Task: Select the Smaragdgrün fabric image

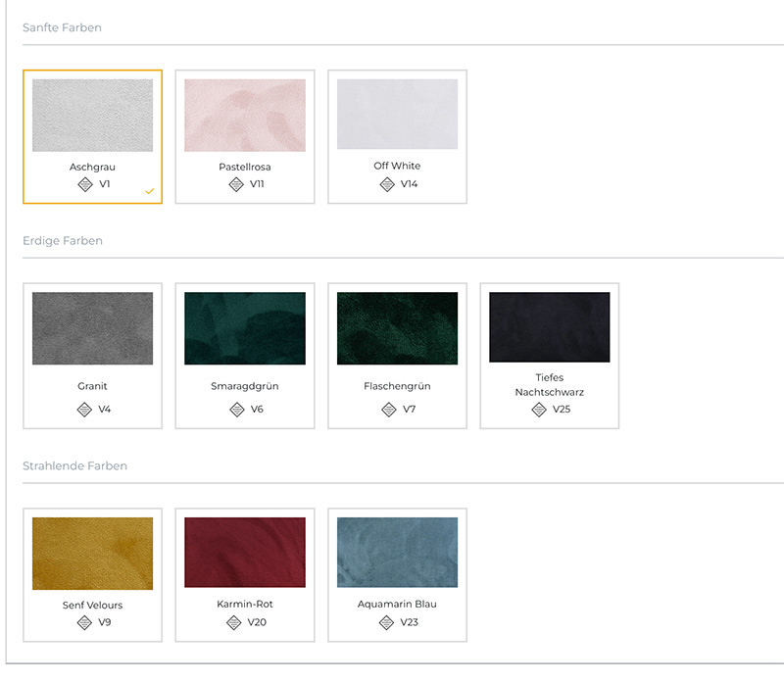Action: [245, 328]
